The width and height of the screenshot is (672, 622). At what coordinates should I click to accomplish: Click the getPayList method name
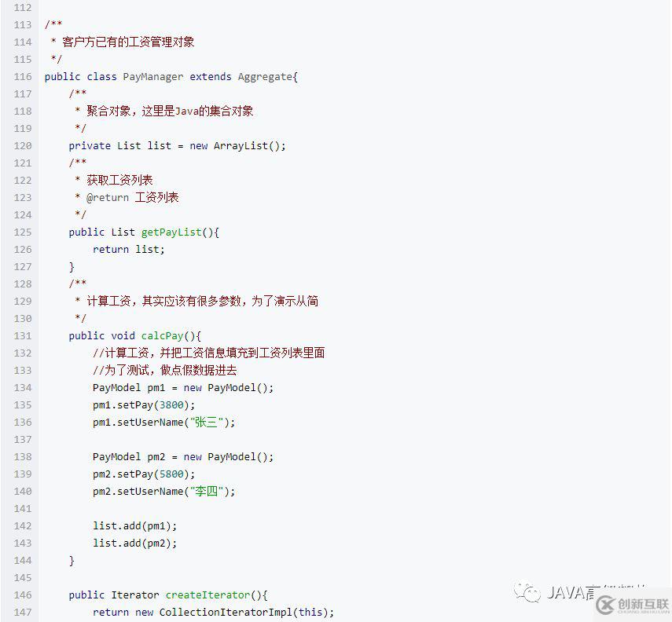(171, 232)
